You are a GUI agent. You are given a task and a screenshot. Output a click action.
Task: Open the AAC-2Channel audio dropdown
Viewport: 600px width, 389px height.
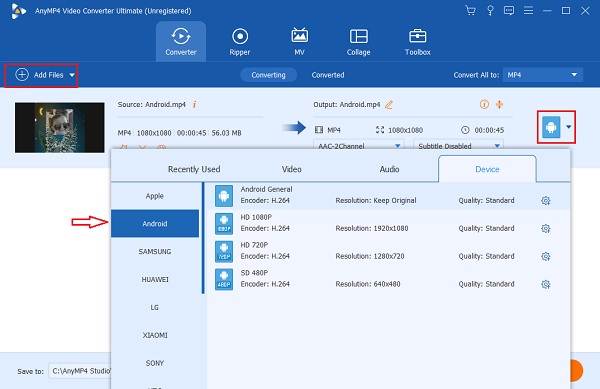point(359,145)
